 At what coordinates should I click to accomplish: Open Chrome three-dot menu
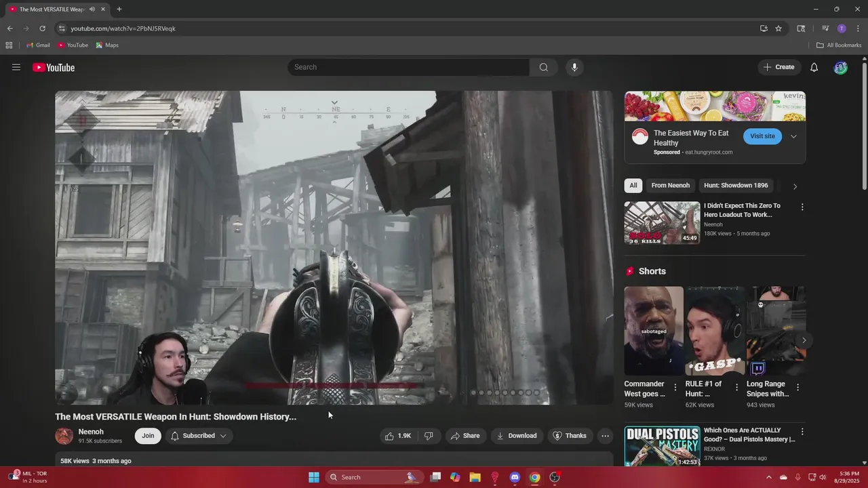pos(858,28)
